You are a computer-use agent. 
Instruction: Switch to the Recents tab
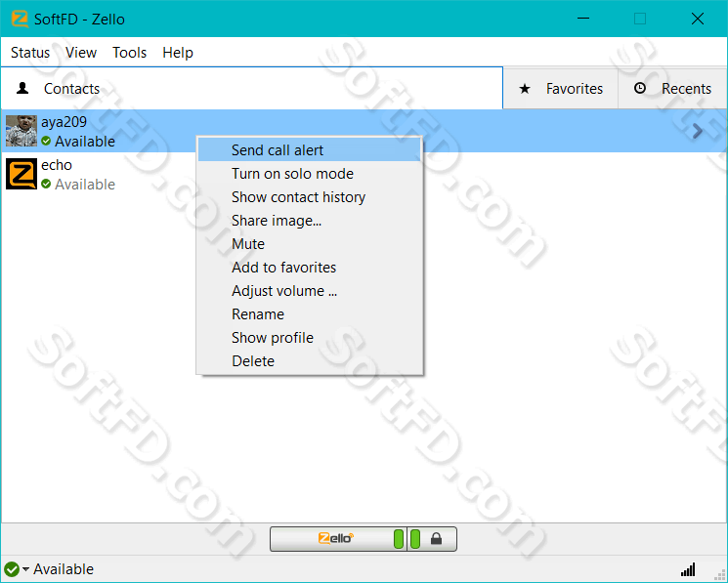(672, 88)
